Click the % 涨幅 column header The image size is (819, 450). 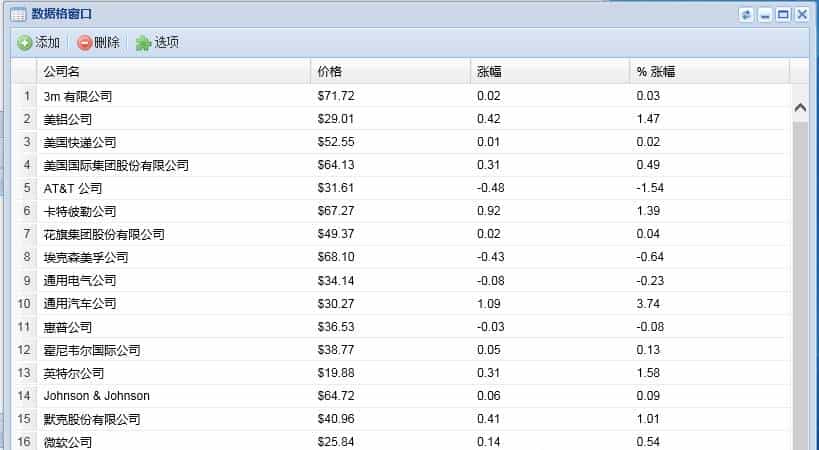pyautogui.click(x=709, y=72)
